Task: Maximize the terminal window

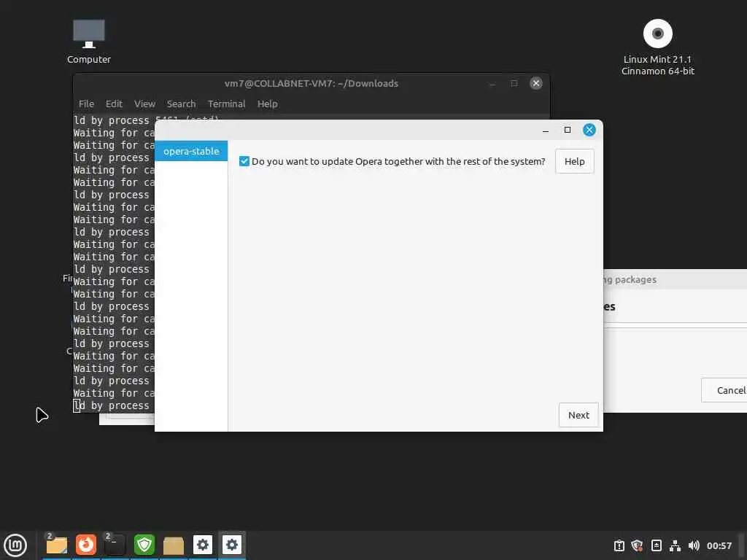Action: pyautogui.click(x=514, y=83)
